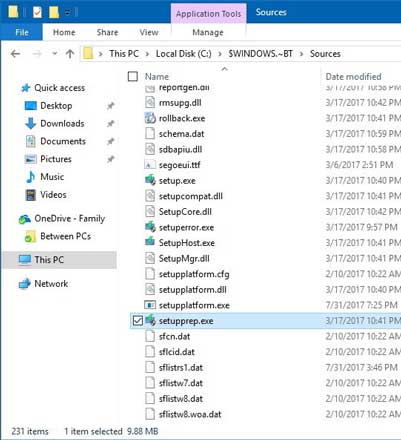Toggle the select-all checkbox beside Name header
Image resolution: width=401 pixels, height=440 pixels.
click(x=133, y=76)
